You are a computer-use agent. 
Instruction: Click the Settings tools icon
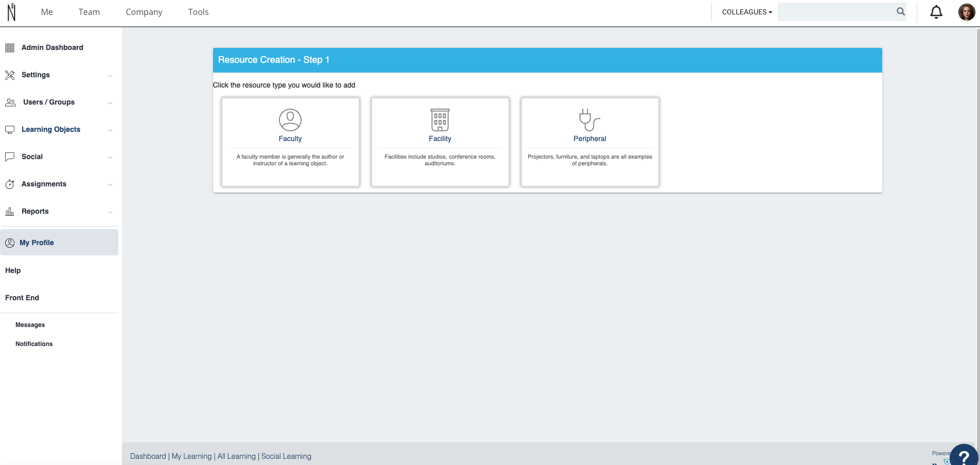tap(10, 75)
